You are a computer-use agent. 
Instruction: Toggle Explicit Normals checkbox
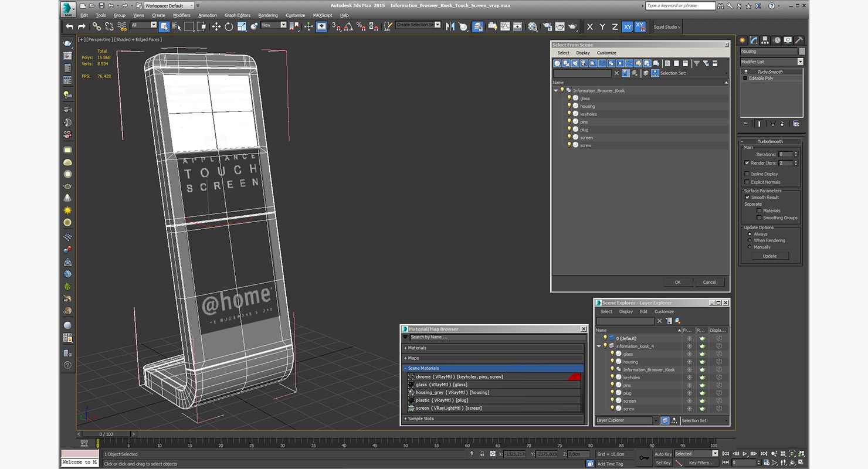tap(747, 182)
